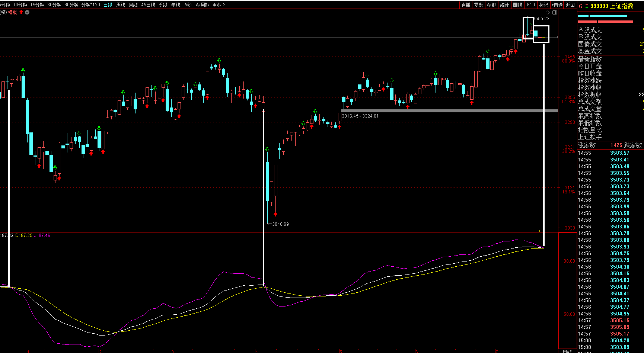Click the 返回 back button
Screen dimensions: 644x353
click(570, 5)
